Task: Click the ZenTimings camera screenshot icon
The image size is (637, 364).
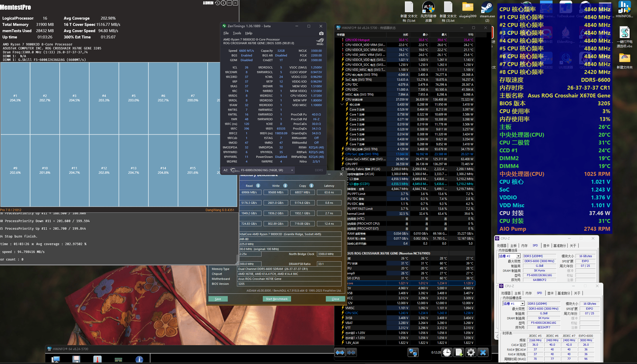Action: 321,33
